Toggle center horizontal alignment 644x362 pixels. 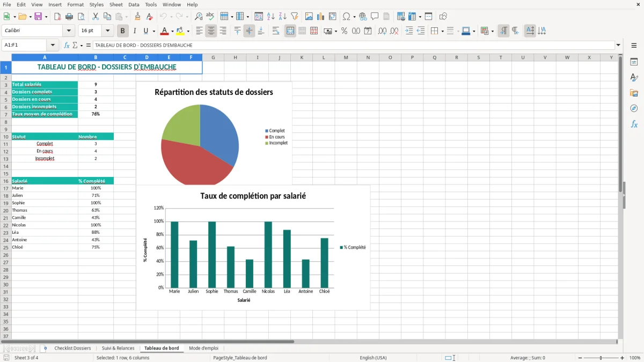(x=211, y=31)
